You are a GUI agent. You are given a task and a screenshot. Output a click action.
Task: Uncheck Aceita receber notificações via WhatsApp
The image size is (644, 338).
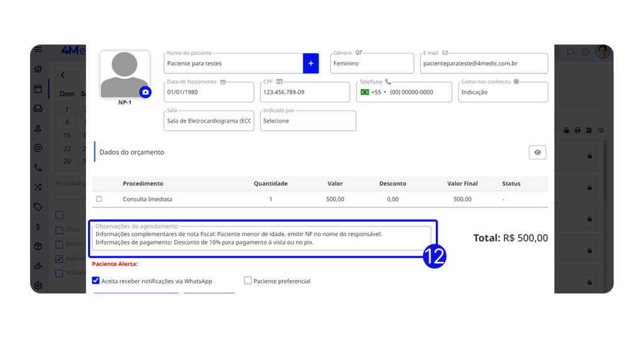(x=96, y=281)
